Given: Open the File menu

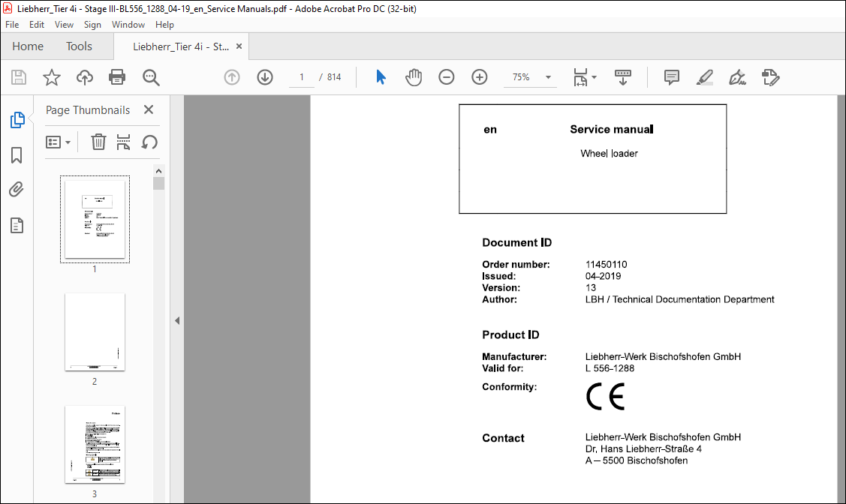Looking at the screenshot, I should tap(12, 25).
